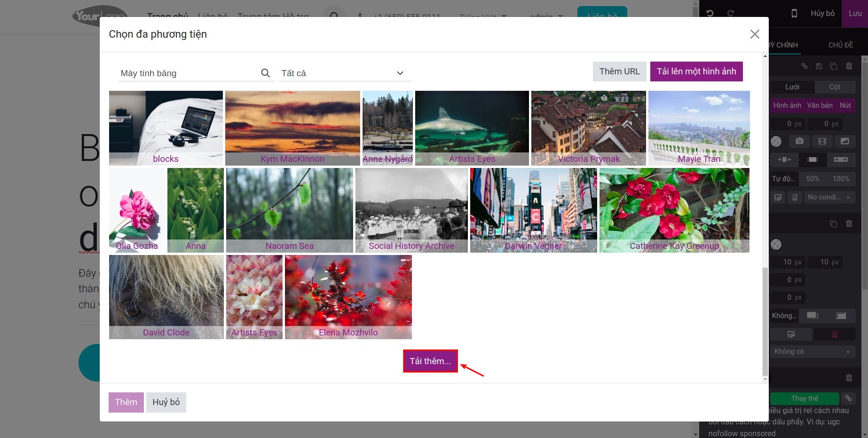Click the Thêm URL button
The width and height of the screenshot is (868, 438).
pos(619,72)
